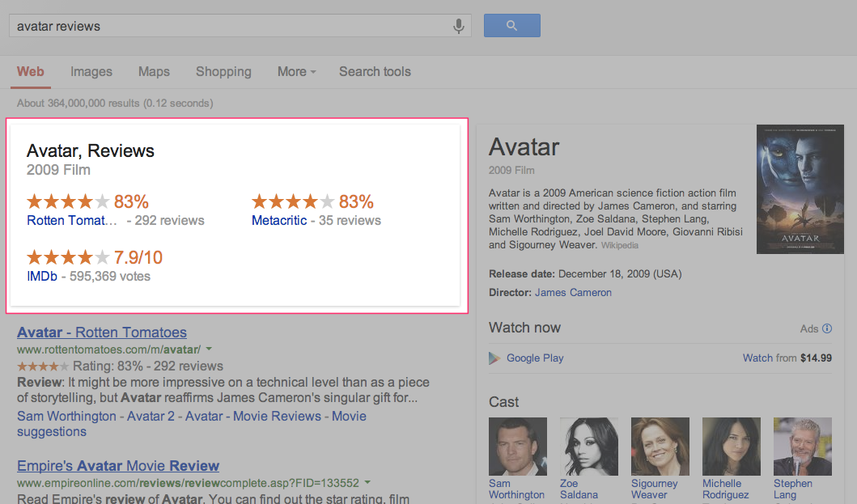857x504 pixels.
Task: Switch to the Images tab
Action: (91, 72)
